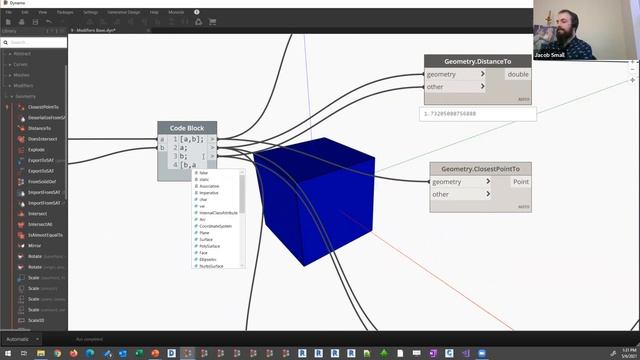
Task: Select FromSolidDef library node
Action: [42, 182]
